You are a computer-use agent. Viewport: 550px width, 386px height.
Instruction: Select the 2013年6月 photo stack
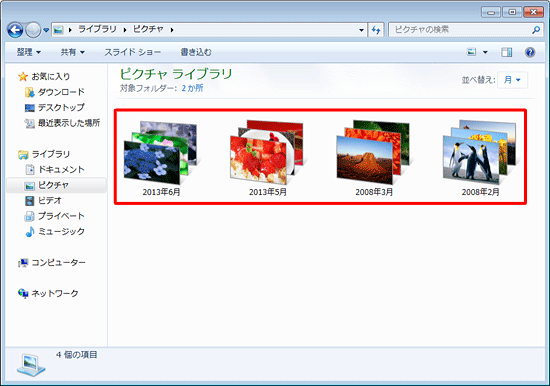[x=161, y=158]
